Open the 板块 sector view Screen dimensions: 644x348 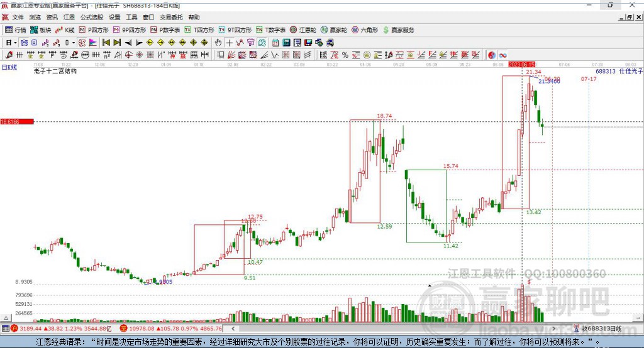click(41, 30)
